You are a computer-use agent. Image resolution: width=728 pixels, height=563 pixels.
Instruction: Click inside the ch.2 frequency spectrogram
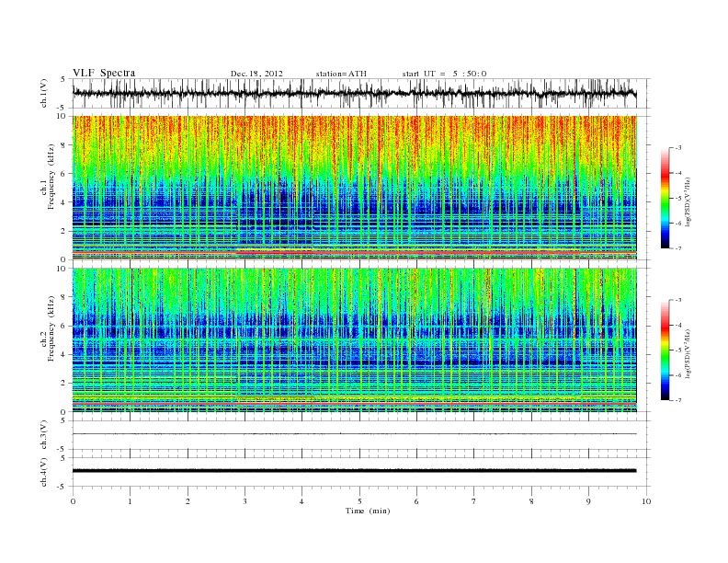pos(355,340)
